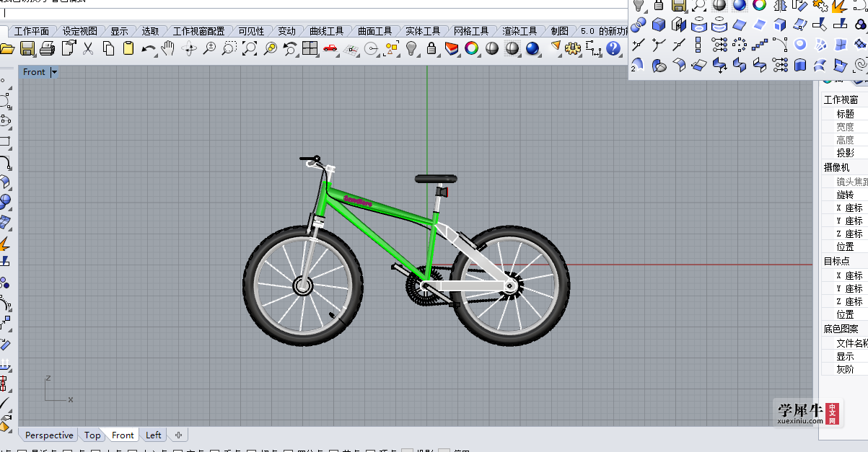Print the current viewport
The height and width of the screenshot is (452, 868).
click(48, 49)
